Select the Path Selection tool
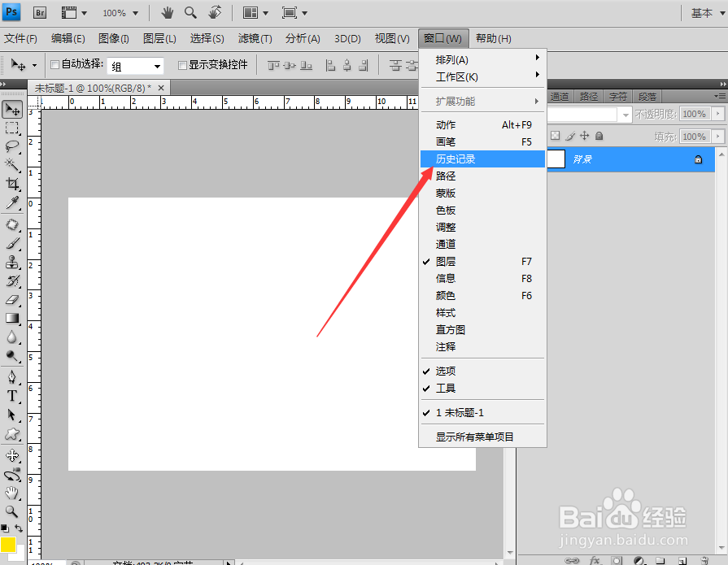The width and height of the screenshot is (728, 565). click(12, 415)
